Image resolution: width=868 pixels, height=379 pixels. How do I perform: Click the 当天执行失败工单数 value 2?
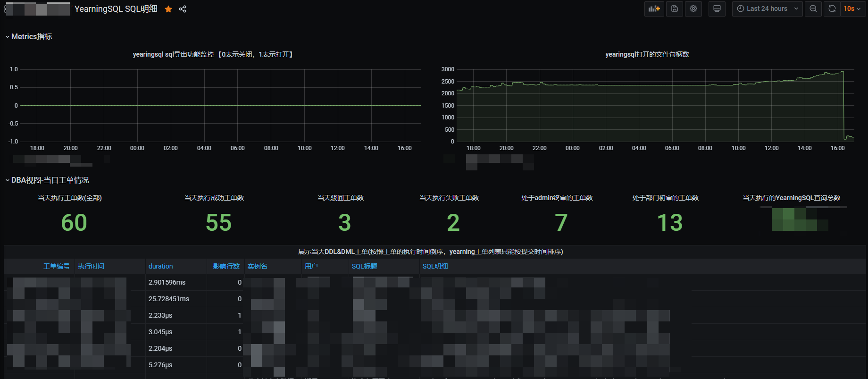coord(453,223)
